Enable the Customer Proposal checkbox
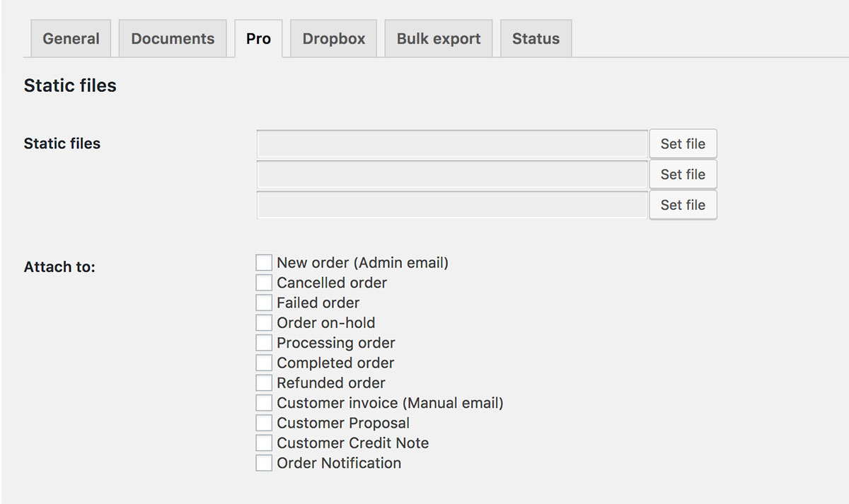 [264, 423]
